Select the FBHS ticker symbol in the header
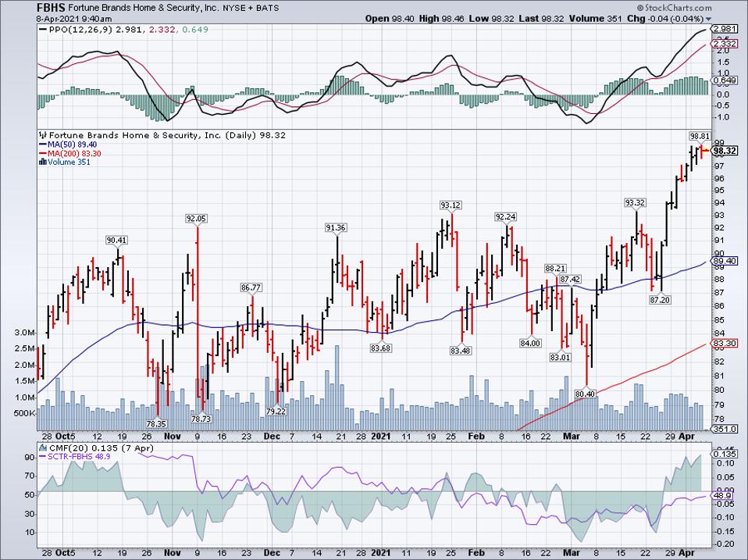This screenshot has width=748, height=560. [51, 8]
